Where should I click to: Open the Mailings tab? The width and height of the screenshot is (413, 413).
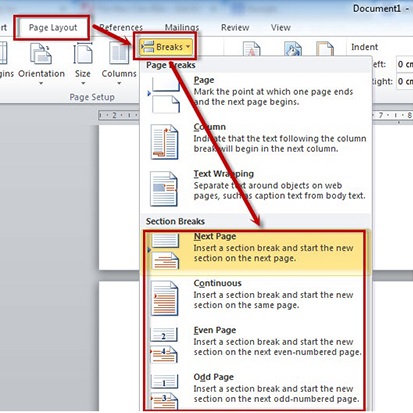click(x=182, y=28)
